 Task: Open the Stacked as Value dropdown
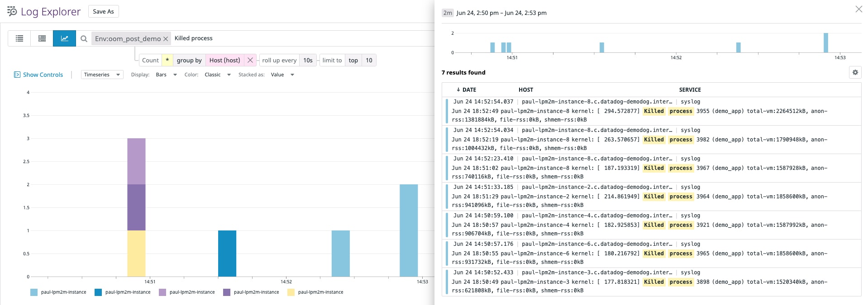pyautogui.click(x=282, y=75)
